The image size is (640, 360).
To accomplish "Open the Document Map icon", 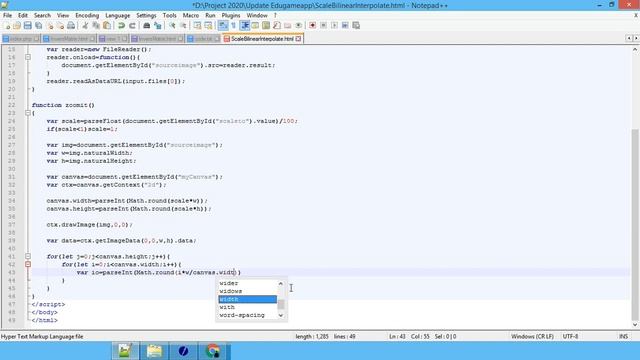I will coord(266,25).
